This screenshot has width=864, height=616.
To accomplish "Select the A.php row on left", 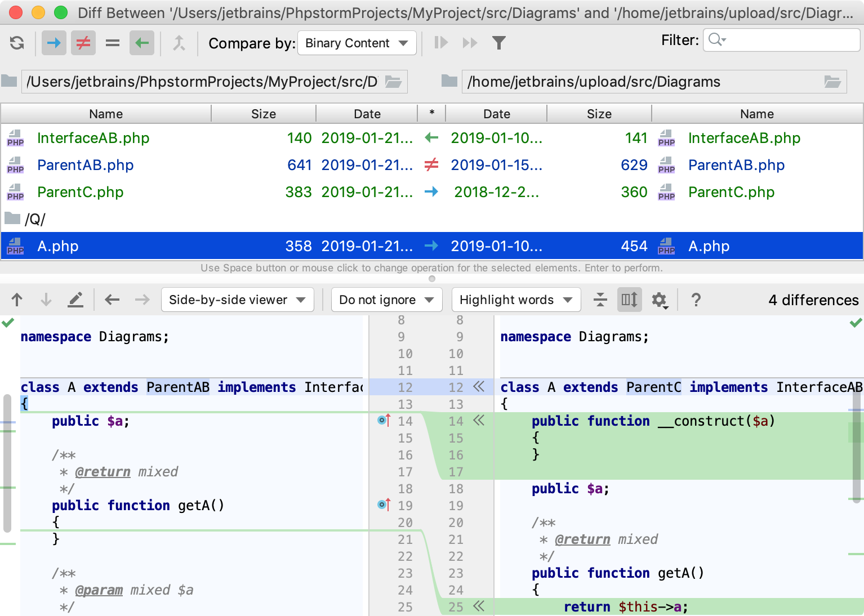I will tap(57, 246).
